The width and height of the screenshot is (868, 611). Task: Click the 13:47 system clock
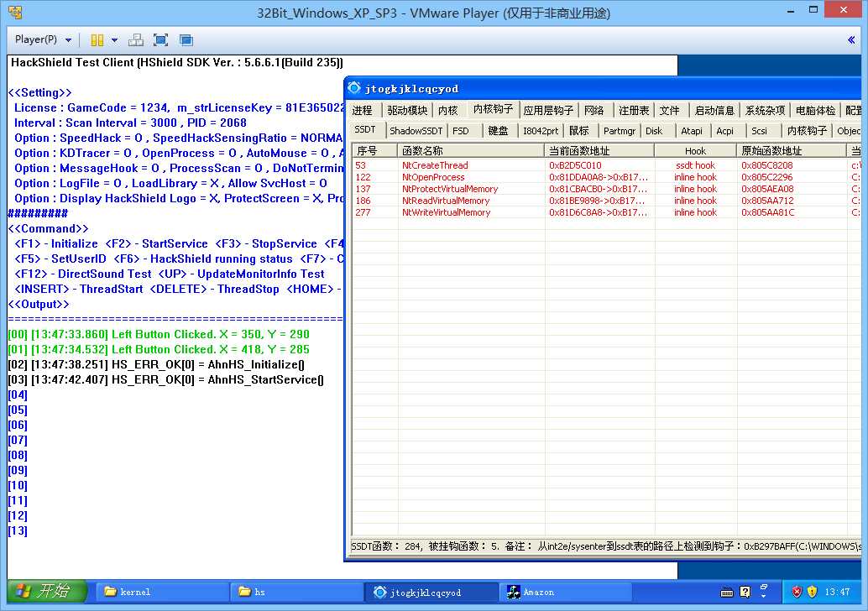tap(837, 592)
